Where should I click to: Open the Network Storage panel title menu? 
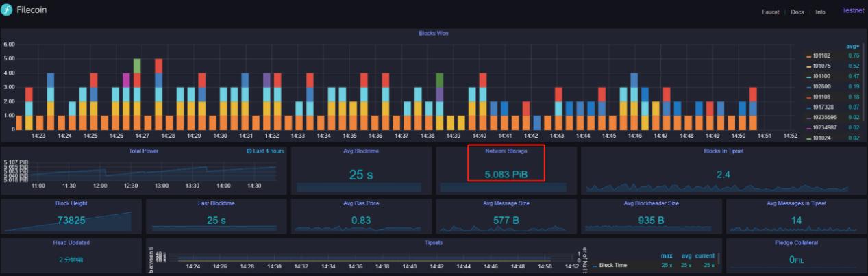click(506, 151)
